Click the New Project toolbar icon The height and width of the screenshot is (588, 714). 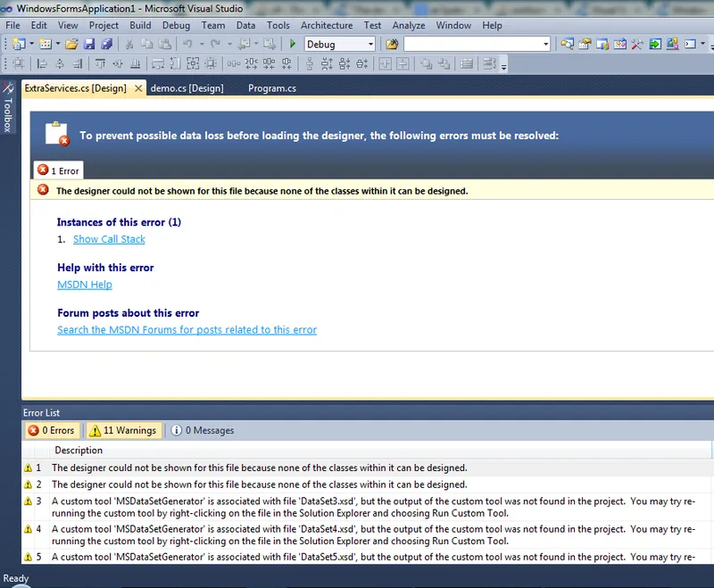click(19, 44)
